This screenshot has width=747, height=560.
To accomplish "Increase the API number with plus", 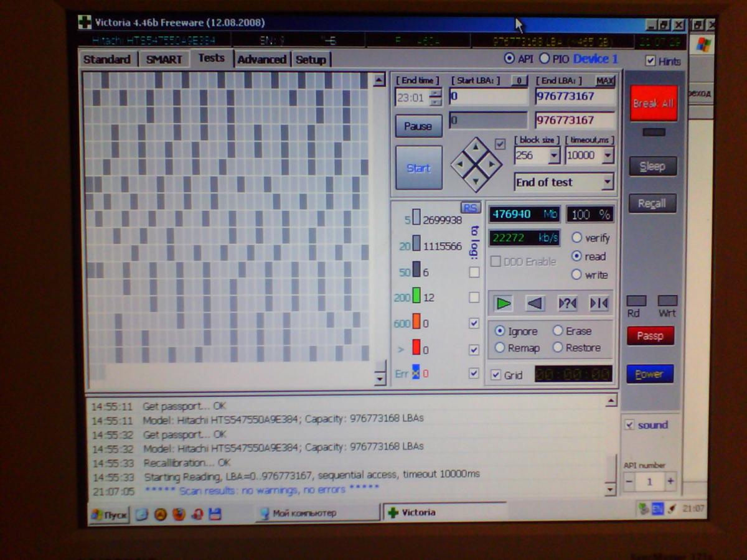I will [670, 482].
